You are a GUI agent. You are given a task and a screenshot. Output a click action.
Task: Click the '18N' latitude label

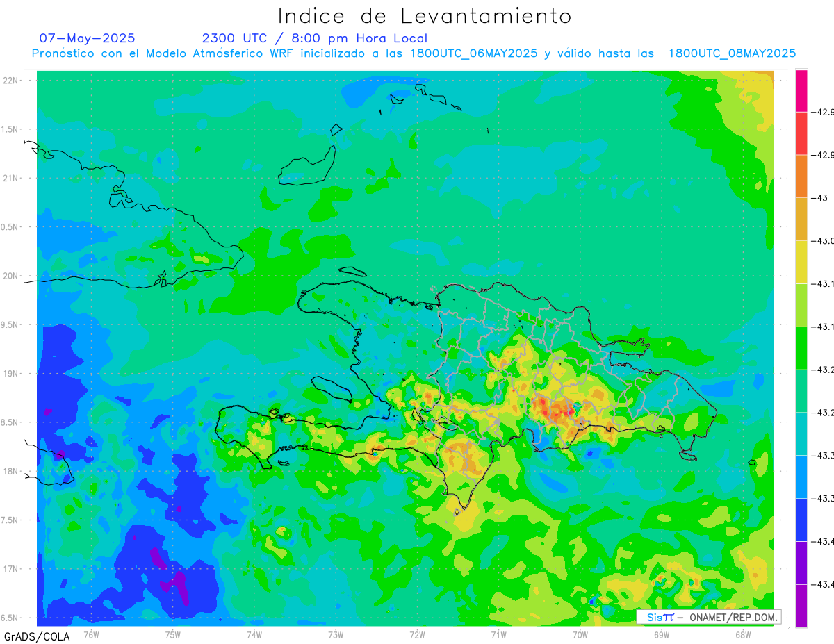12,472
